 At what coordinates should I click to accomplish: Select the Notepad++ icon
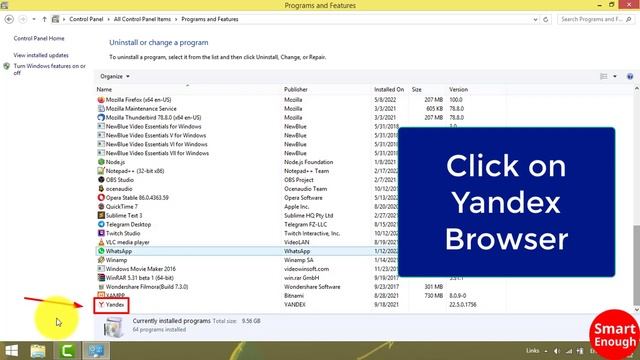pos(101,171)
